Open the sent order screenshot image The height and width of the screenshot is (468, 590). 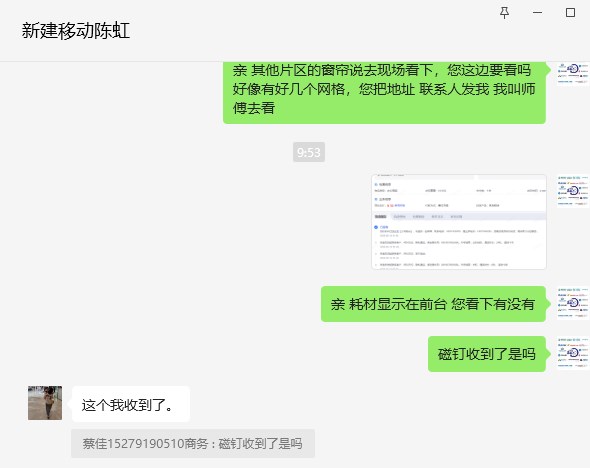[x=459, y=222]
